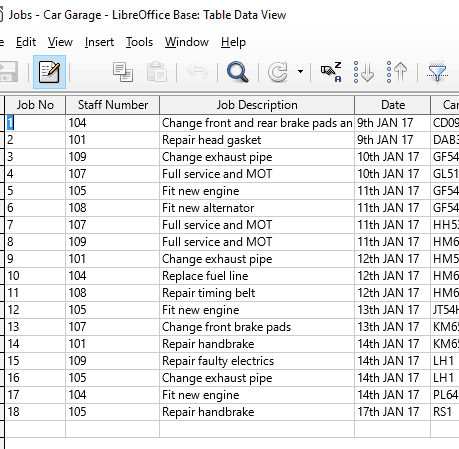Screen dimensions: 459x449
Task: Open the View menu
Action: point(60,42)
